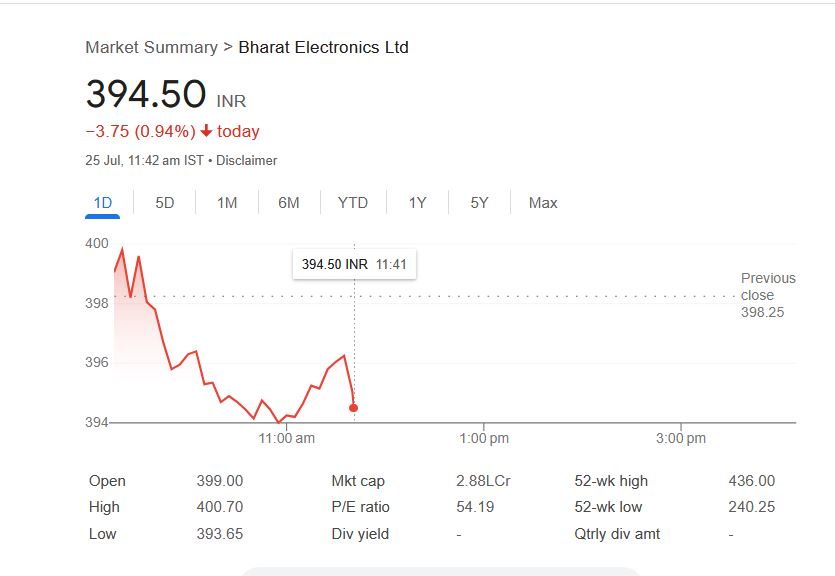Switch to the 5D chart tab
835x576 pixels.
click(165, 203)
